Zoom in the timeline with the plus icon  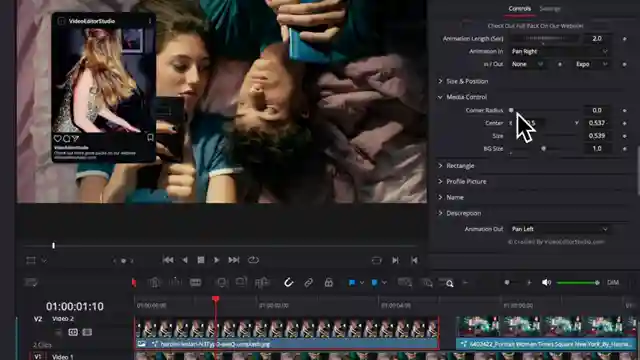pyautogui.click(x=529, y=282)
